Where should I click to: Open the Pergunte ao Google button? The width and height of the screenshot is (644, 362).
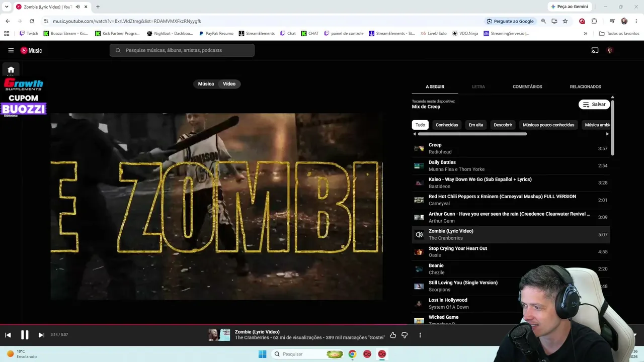coord(510,21)
